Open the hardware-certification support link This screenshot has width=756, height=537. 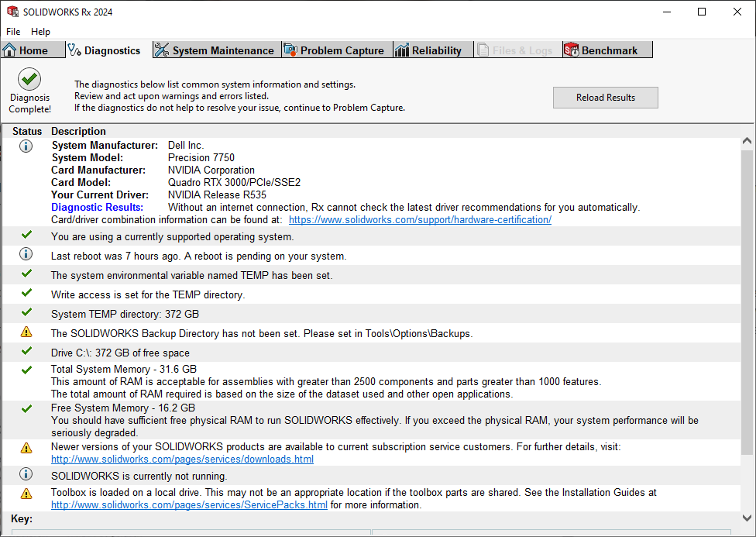[420, 220]
